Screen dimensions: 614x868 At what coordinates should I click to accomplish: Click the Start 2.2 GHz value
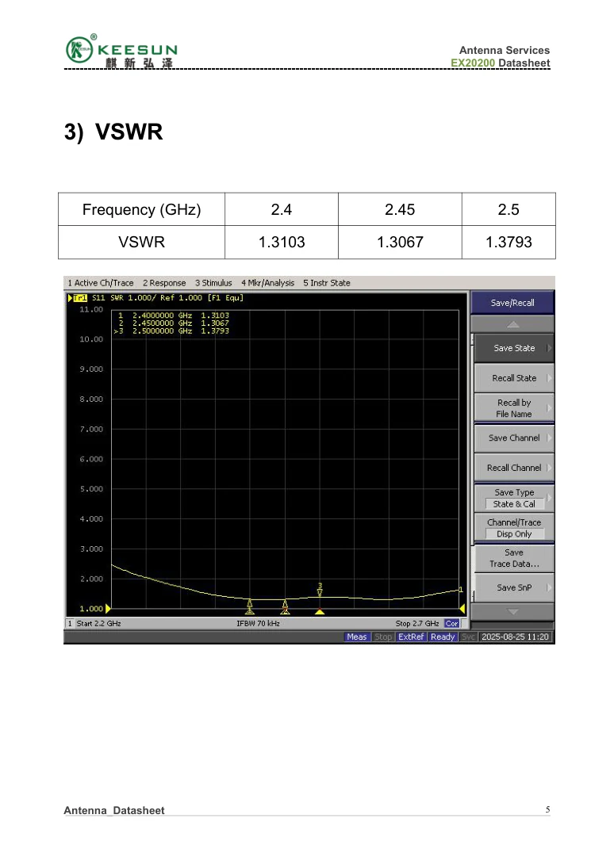[98, 623]
